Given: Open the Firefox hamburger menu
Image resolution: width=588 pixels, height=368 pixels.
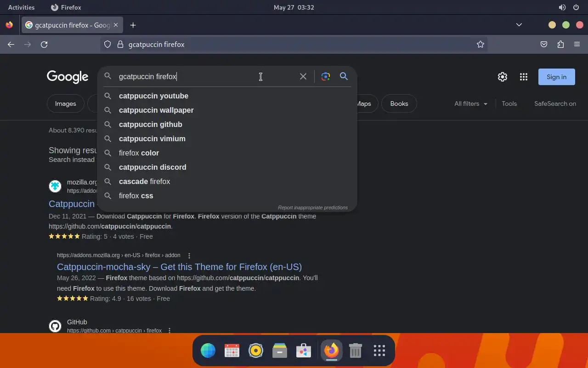Looking at the screenshot, I should click(x=577, y=45).
